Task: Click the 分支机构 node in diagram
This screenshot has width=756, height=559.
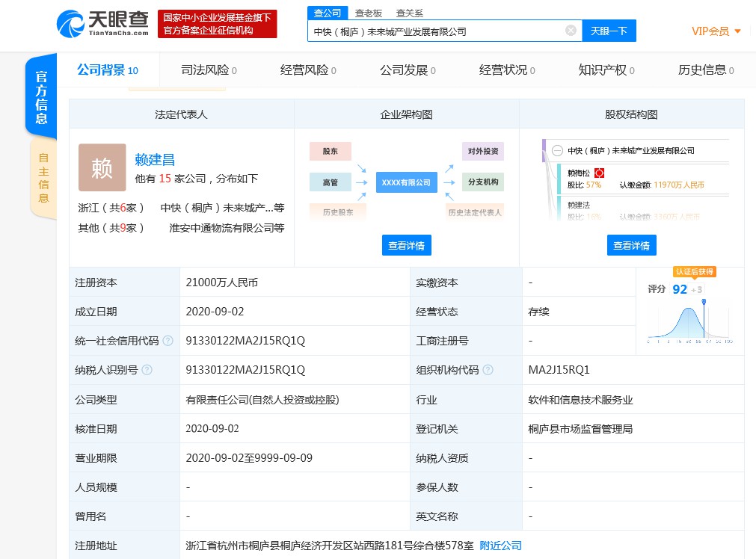Action: coord(482,182)
